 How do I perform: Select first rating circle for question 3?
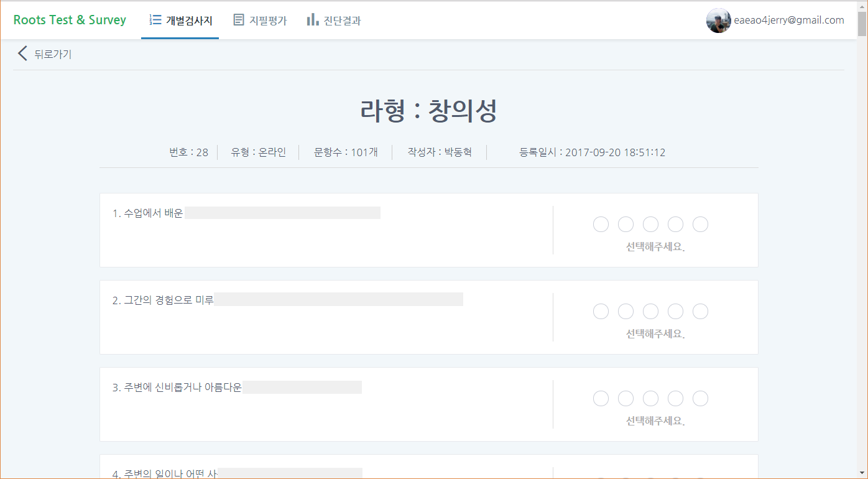pos(601,399)
